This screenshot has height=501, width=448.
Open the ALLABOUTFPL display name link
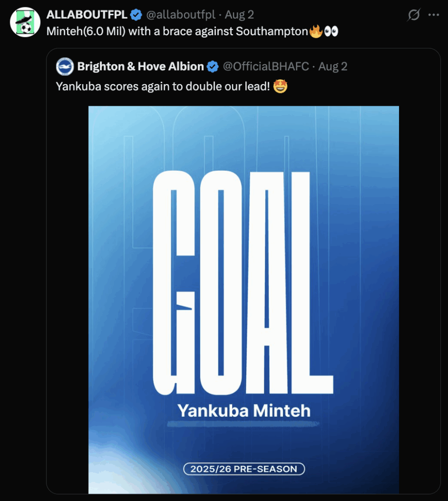86,15
